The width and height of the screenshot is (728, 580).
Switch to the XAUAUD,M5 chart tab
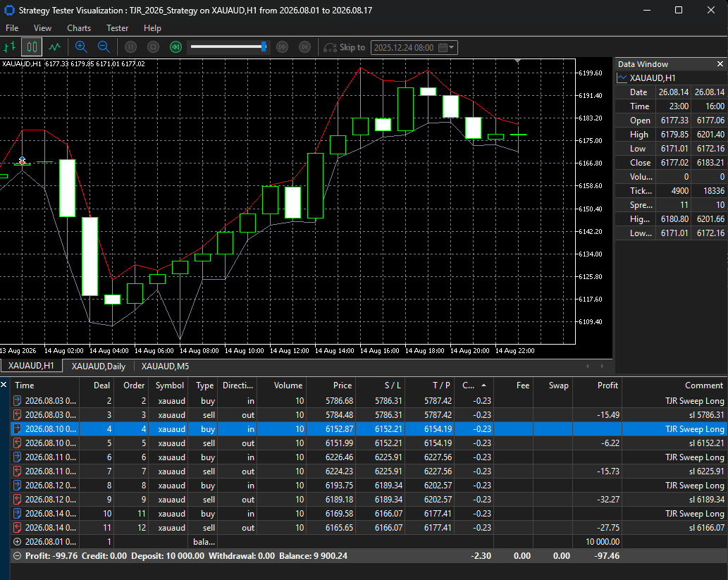point(166,366)
